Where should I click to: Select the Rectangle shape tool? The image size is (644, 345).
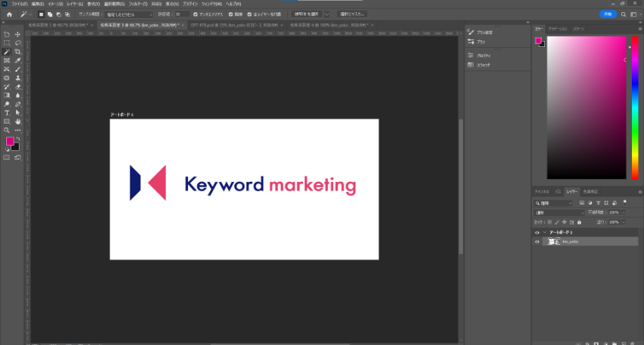click(x=7, y=121)
